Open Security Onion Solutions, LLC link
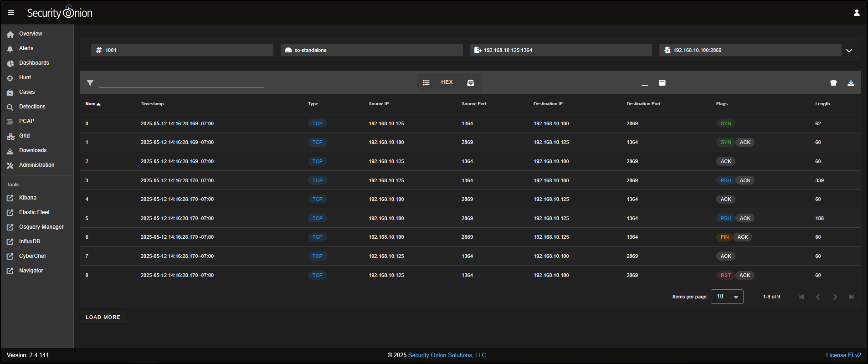The image size is (868, 364). 447,355
